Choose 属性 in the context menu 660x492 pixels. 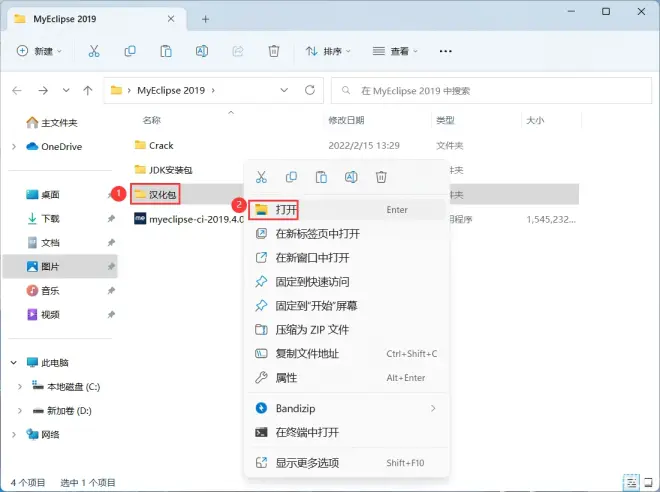tap(346, 378)
